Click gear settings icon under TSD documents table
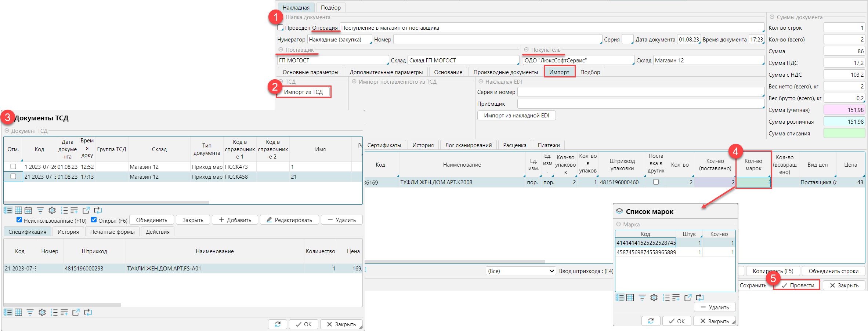The width and height of the screenshot is (868, 331). pos(52,210)
